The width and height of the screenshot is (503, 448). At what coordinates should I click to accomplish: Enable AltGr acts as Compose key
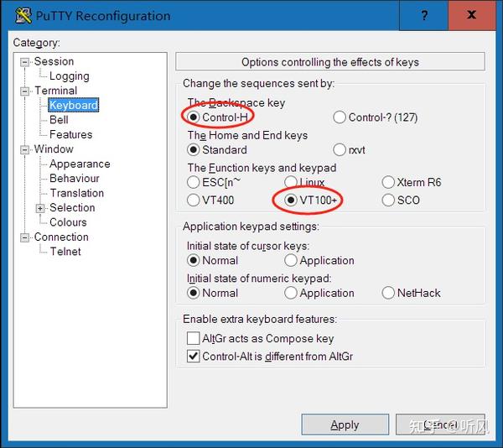click(x=194, y=339)
